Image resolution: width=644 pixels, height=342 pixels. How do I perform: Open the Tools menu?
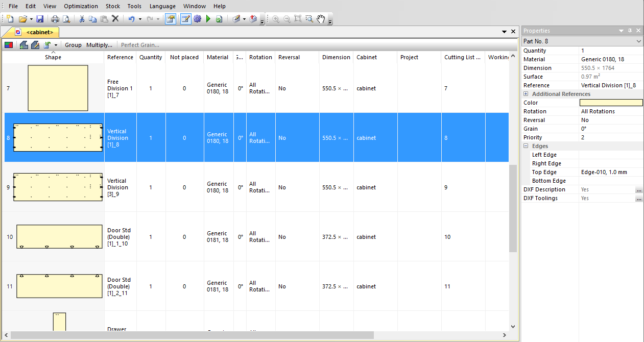click(x=134, y=6)
